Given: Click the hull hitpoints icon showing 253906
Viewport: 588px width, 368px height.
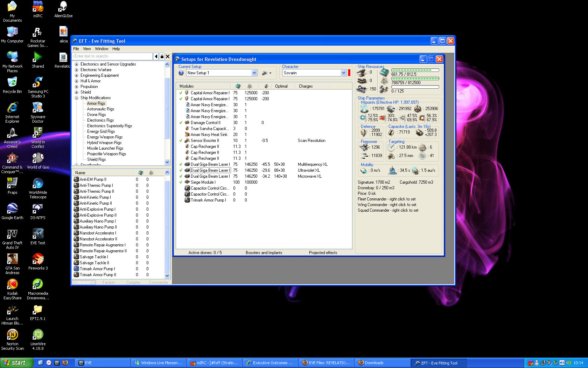Looking at the screenshot, I should [x=418, y=109].
